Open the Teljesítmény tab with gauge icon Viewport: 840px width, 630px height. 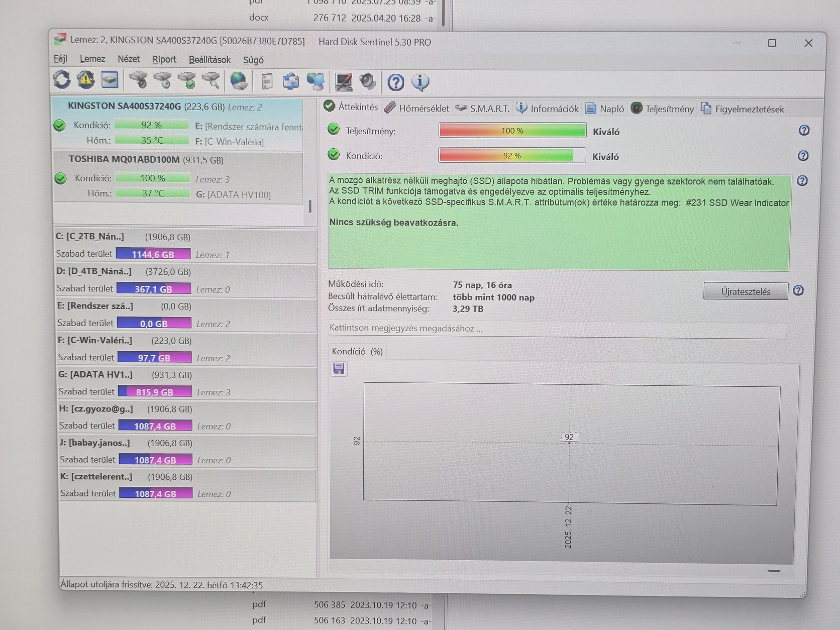click(x=663, y=109)
